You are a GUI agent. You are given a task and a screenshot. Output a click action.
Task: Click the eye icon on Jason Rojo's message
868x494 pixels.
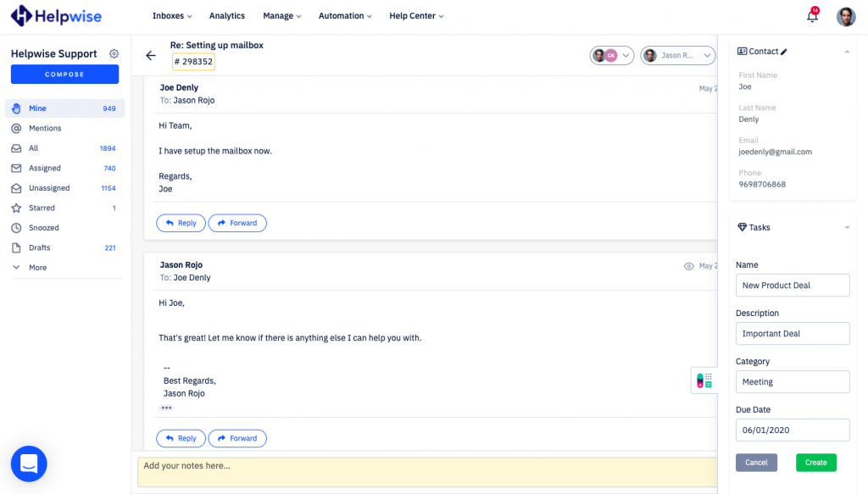[x=688, y=266]
